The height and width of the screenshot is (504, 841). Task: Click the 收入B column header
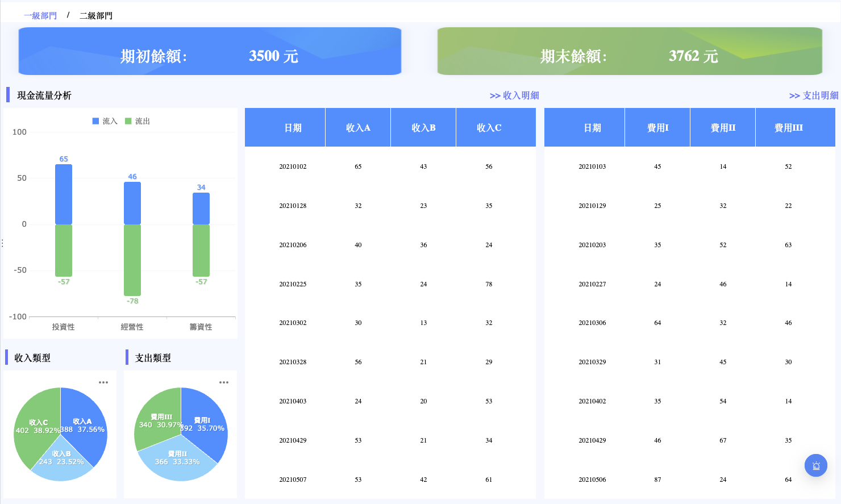click(x=423, y=128)
